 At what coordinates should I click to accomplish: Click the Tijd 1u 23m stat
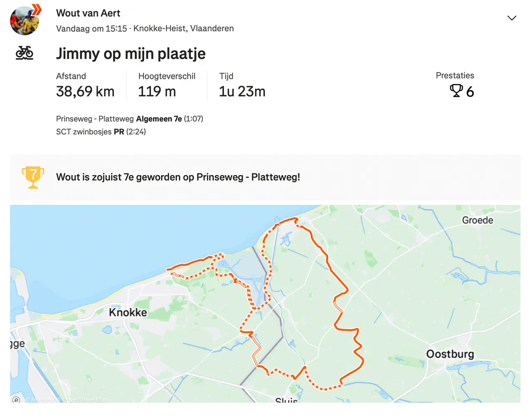(x=242, y=85)
